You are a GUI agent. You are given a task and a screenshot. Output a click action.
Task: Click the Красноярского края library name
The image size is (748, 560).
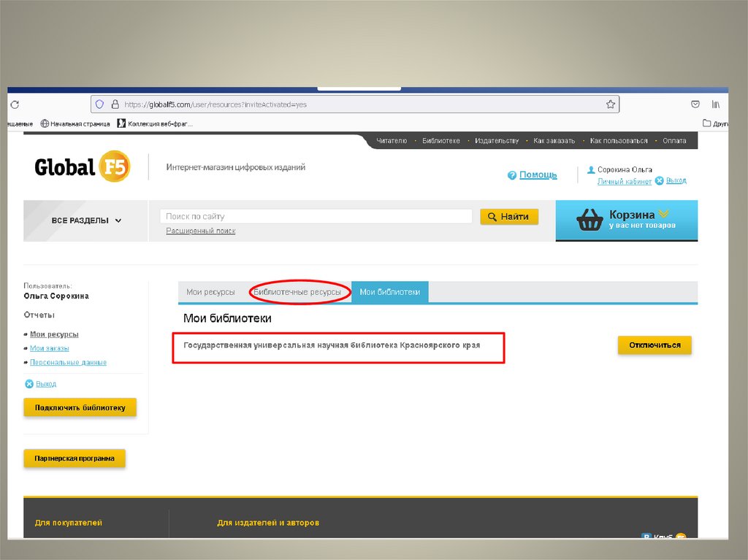[x=332, y=345]
